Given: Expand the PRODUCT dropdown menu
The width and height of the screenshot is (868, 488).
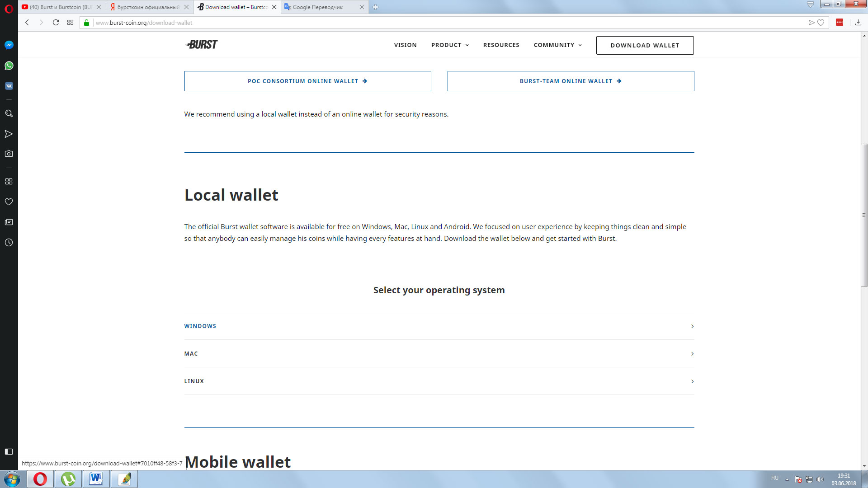Looking at the screenshot, I should [450, 45].
